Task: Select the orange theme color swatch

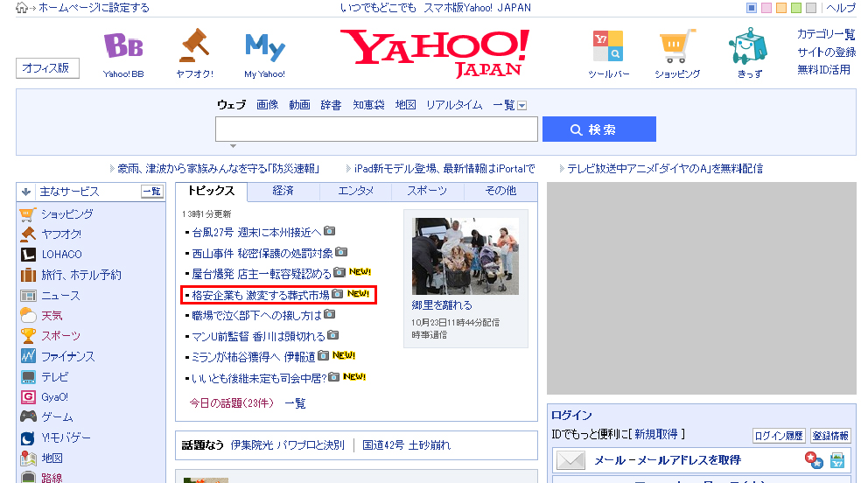Action: pyautogui.click(x=781, y=8)
